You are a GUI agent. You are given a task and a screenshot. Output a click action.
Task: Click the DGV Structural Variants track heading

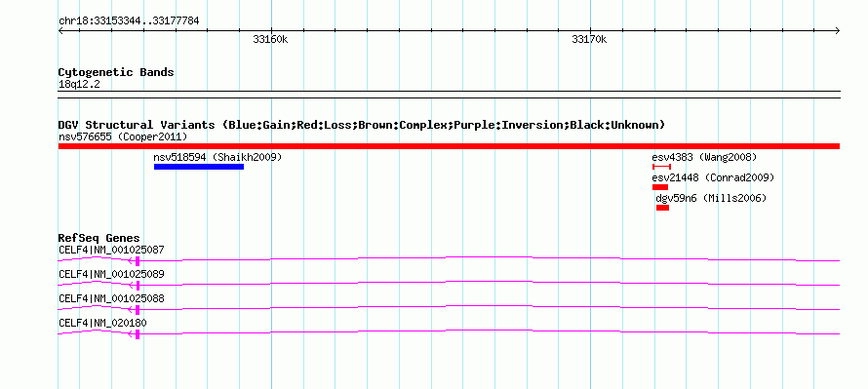(x=362, y=125)
